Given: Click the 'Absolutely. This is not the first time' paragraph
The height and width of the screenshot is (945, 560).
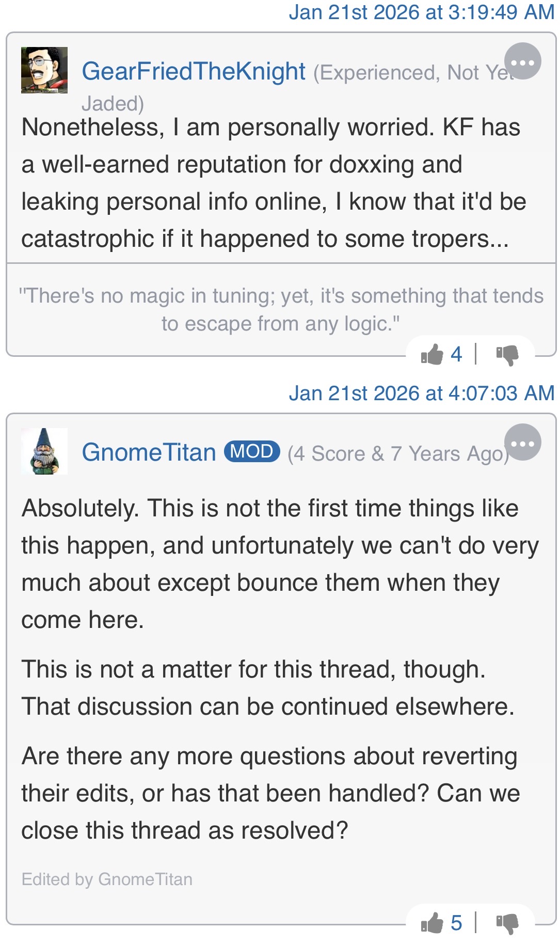Looking at the screenshot, I should [x=280, y=564].
